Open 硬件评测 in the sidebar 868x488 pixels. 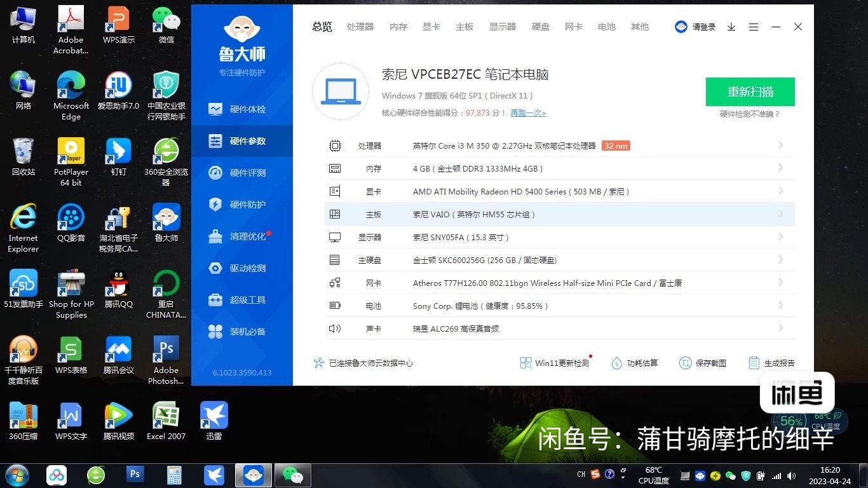pyautogui.click(x=241, y=173)
